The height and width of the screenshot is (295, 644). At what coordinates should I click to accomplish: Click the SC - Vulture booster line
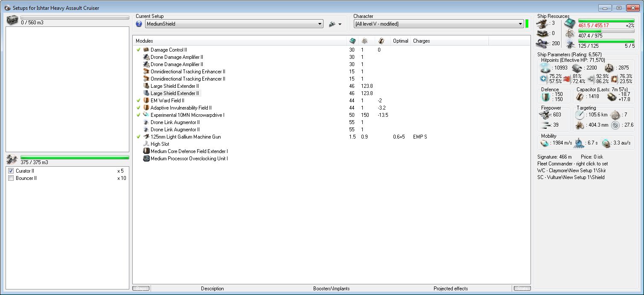(x=571, y=177)
